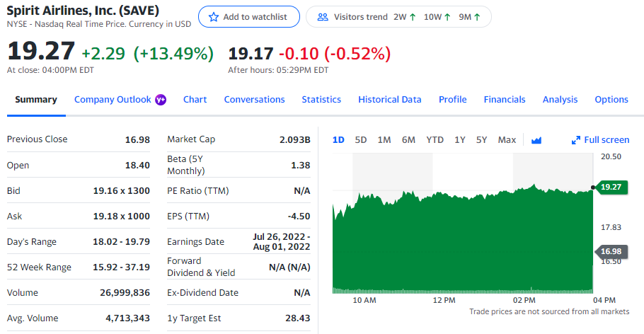Click the -0.10 (-0.52%) after hours change

pyautogui.click(x=335, y=53)
